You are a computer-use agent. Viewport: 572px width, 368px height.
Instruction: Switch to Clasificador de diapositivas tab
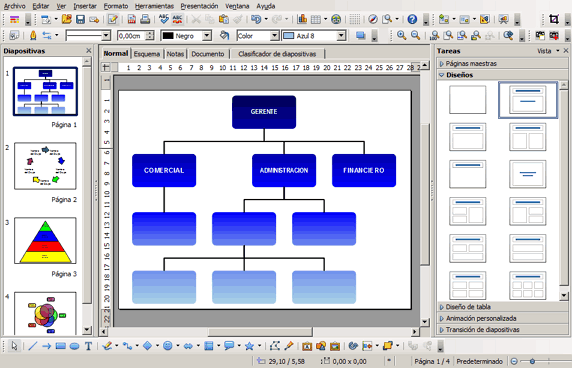tap(277, 54)
